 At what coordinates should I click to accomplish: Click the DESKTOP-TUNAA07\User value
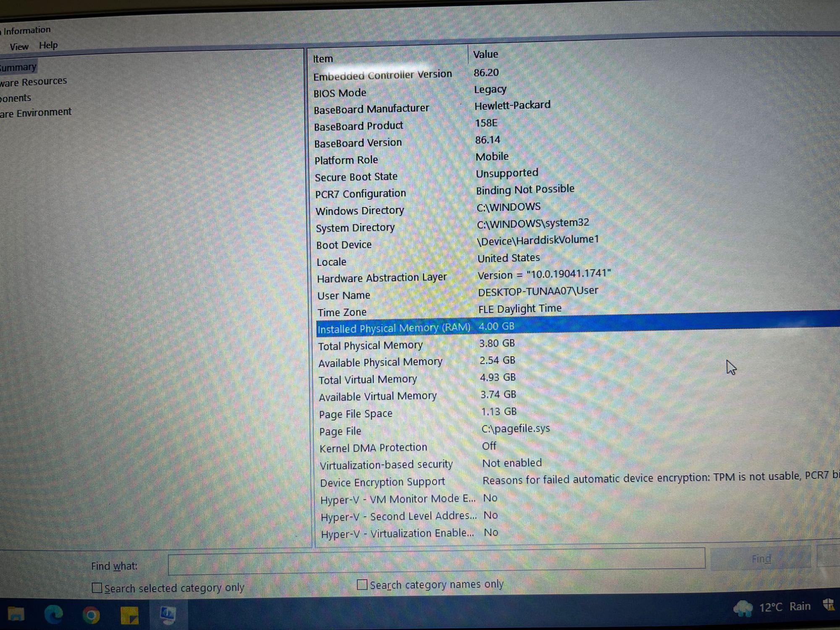point(538,291)
